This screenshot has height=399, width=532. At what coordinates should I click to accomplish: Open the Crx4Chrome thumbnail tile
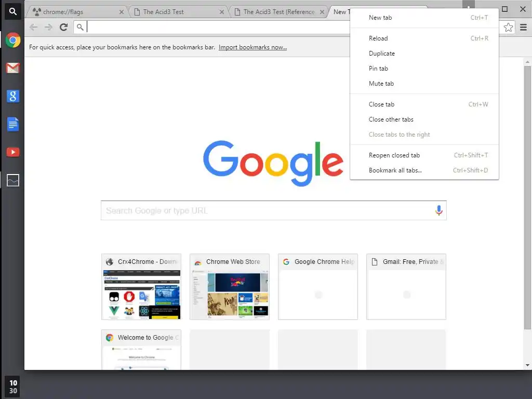(141, 287)
